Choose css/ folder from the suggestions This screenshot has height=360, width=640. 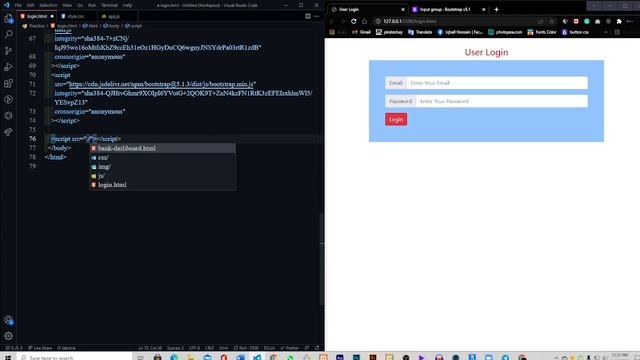click(x=162, y=157)
